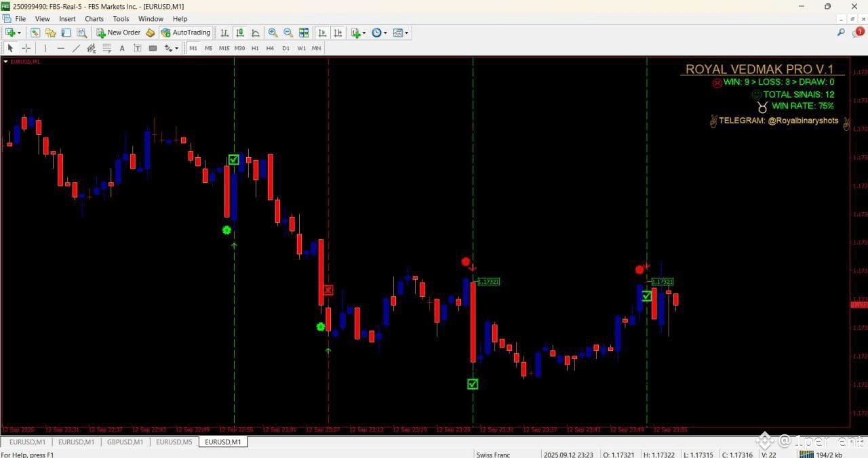Open the Insert menu

(x=67, y=19)
